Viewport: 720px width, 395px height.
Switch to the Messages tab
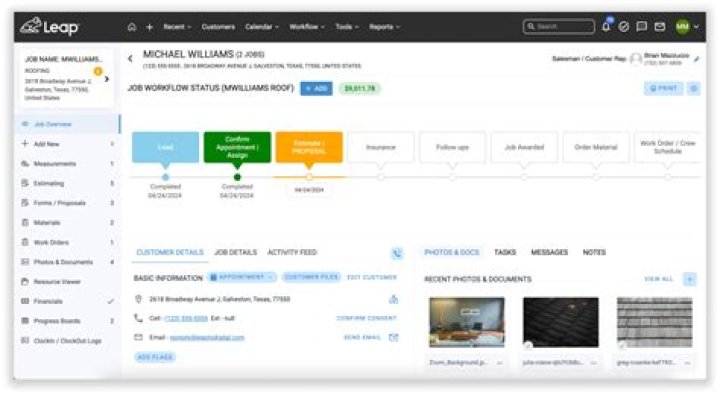[549, 253]
